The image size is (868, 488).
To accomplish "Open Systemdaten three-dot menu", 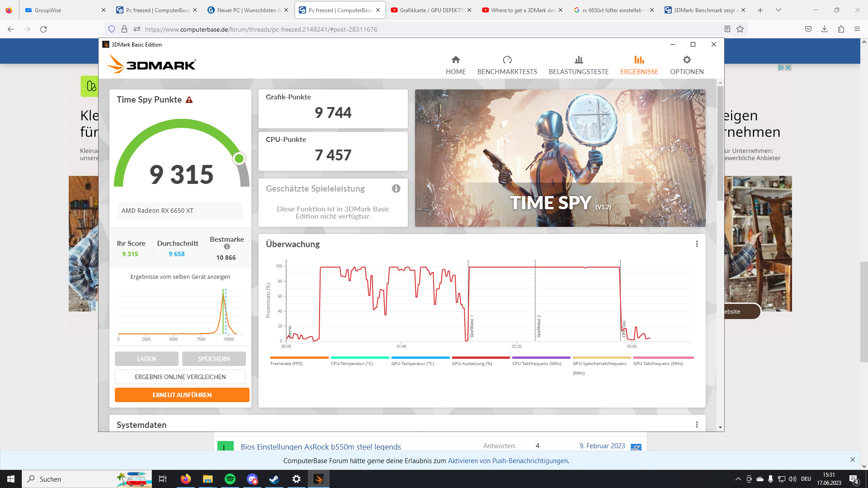I will tap(697, 425).
